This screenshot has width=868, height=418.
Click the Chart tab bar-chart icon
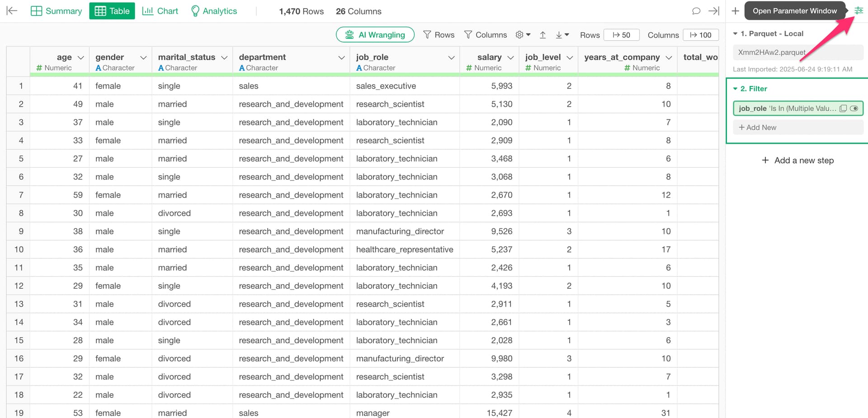147,11
